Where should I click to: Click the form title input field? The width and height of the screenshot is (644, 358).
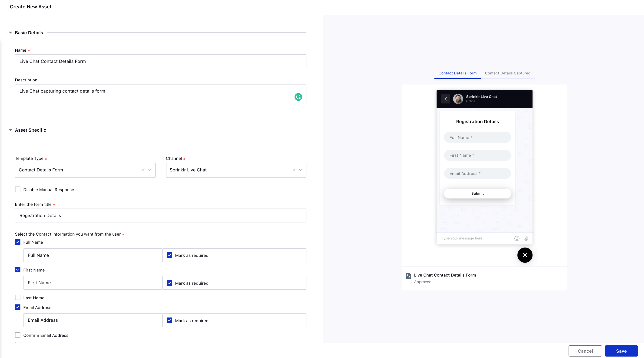coord(161,215)
